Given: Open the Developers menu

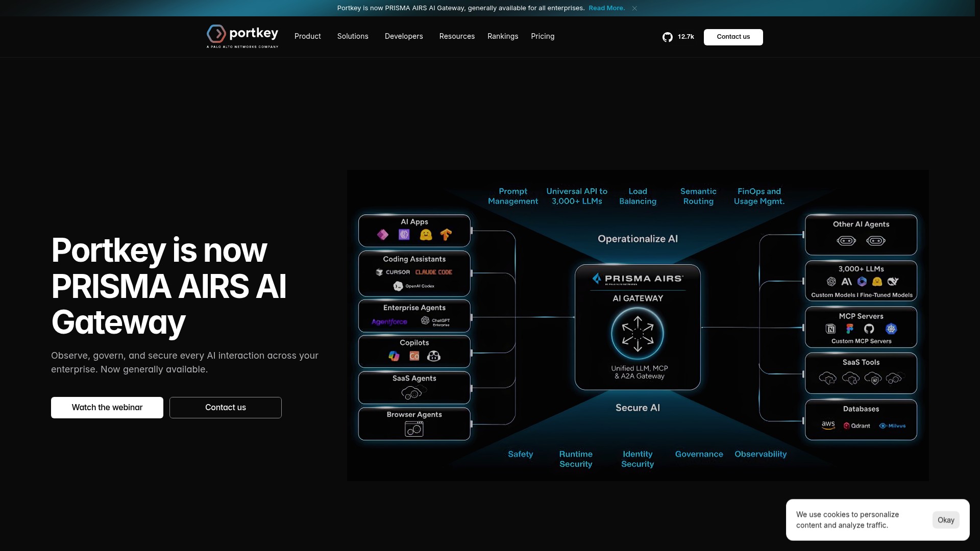Looking at the screenshot, I should click(404, 36).
